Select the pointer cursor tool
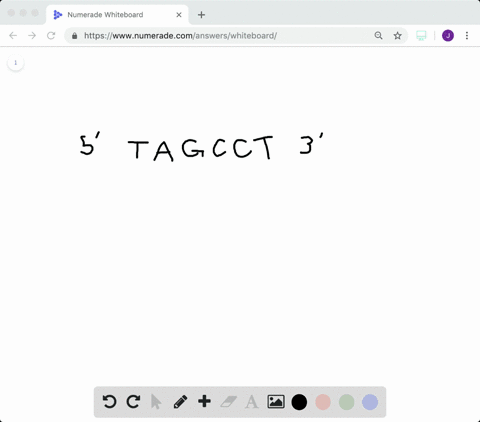This screenshot has width=480, height=422. [156, 402]
